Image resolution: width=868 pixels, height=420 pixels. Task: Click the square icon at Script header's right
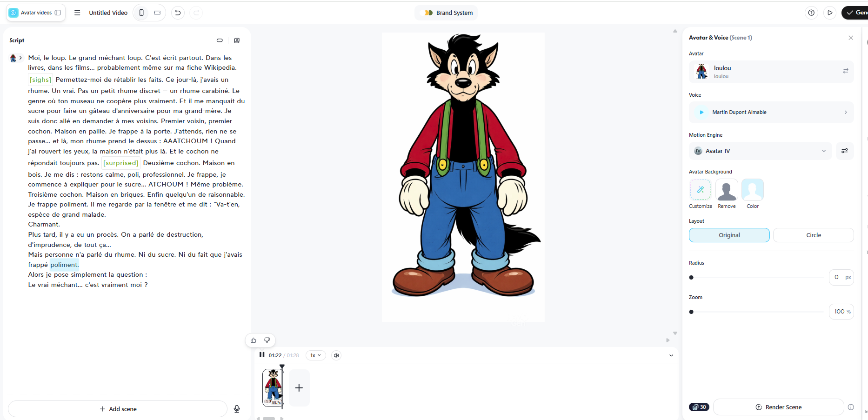point(237,40)
